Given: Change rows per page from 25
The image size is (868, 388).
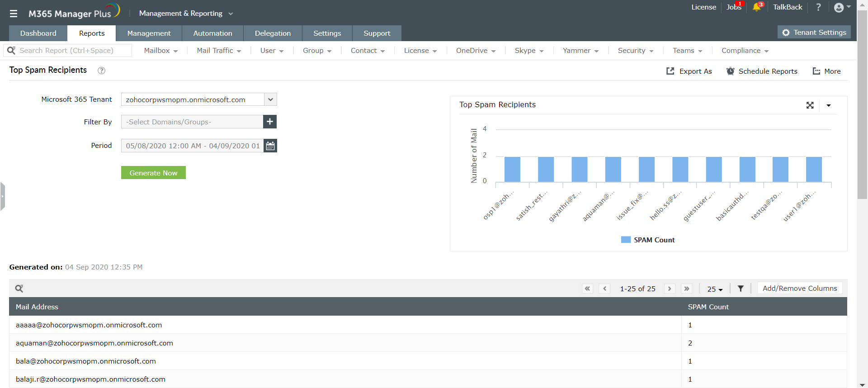Looking at the screenshot, I should point(715,289).
